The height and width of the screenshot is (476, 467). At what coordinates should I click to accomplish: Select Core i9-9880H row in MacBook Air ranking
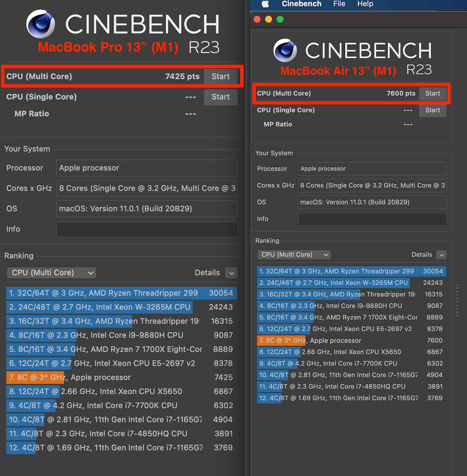352,306
